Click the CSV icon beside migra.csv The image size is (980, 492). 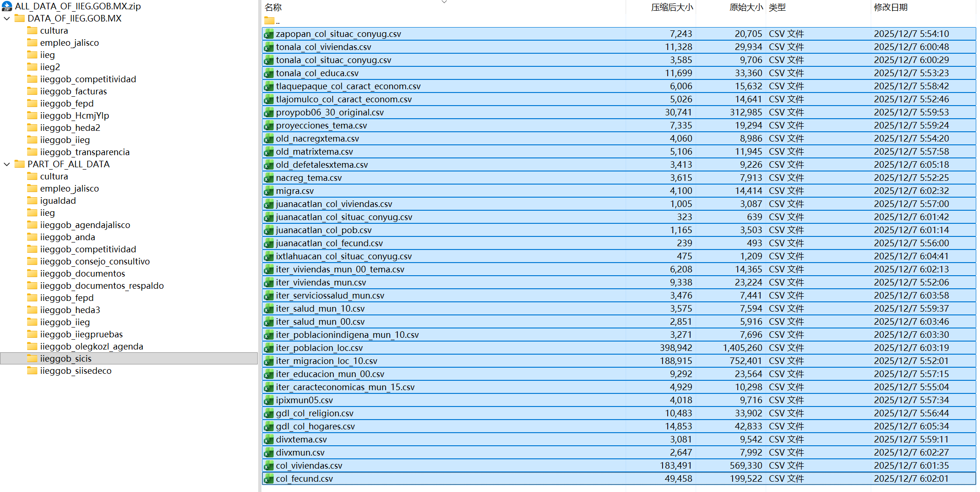coord(269,191)
